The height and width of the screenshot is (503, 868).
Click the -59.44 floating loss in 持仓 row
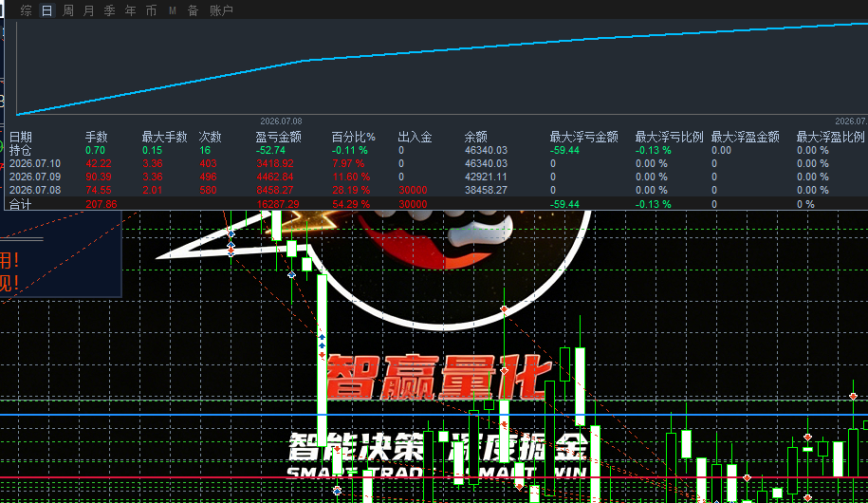564,150
